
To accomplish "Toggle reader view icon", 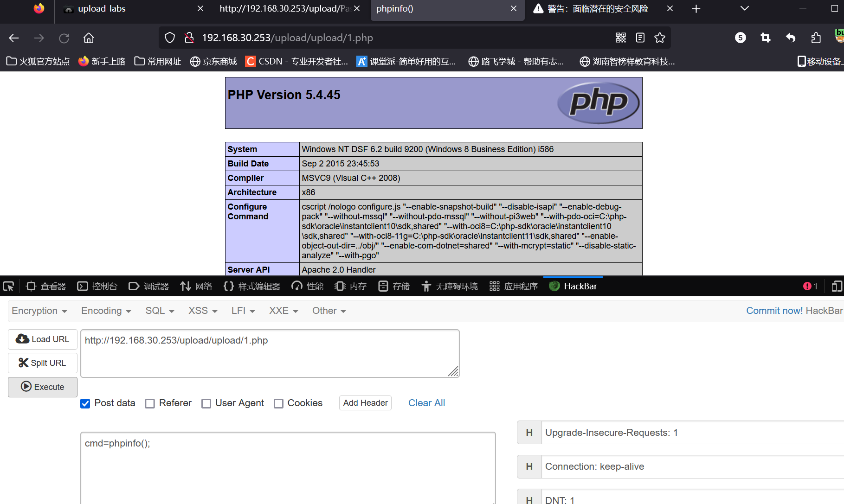I will pos(640,38).
